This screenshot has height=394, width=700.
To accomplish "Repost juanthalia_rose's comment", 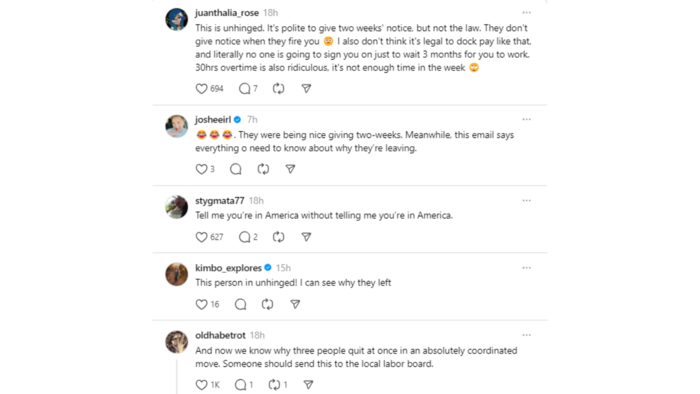I will (x=279, y=89).
